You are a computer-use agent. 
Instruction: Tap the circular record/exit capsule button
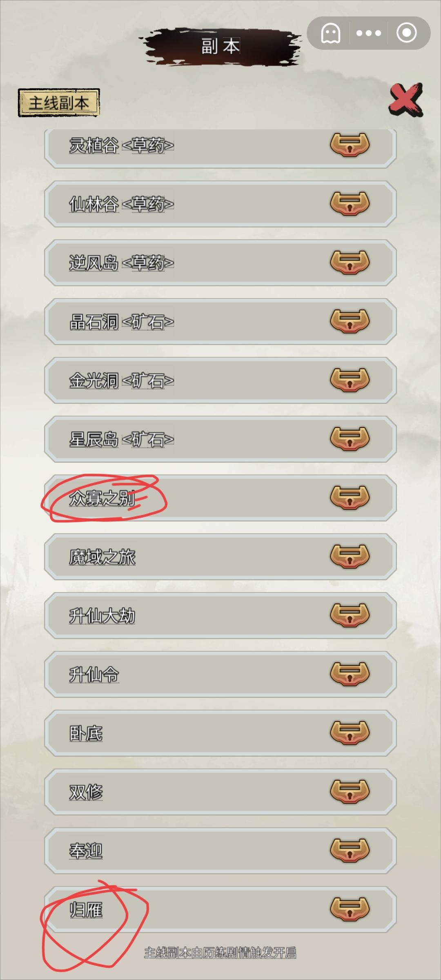[407, 33]
